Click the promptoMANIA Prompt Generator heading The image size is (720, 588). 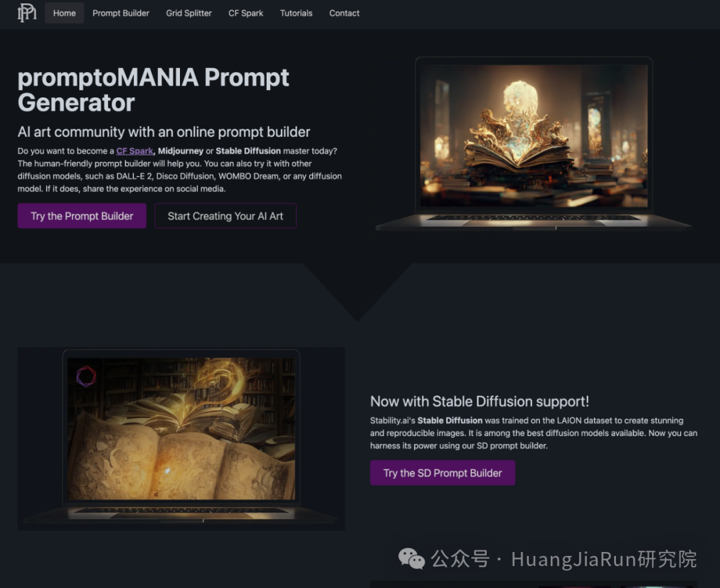154,89
